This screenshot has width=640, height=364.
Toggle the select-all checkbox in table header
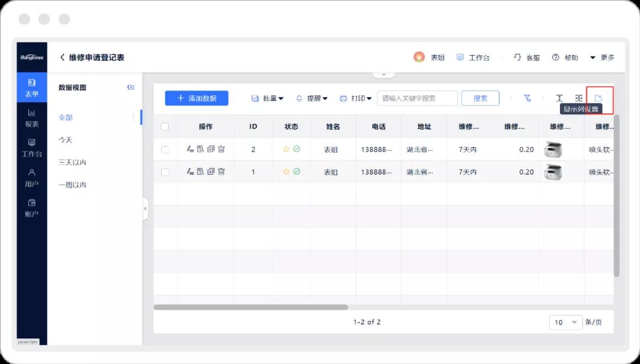[x=165, y=127]
